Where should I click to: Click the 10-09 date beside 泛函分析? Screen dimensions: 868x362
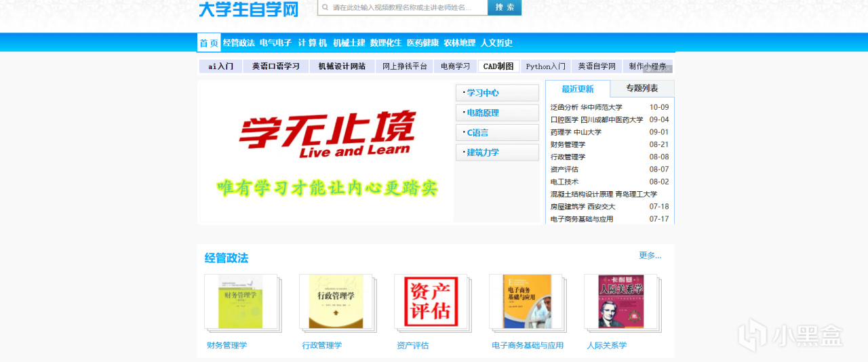pyautogui.click(x=659, y=107)
